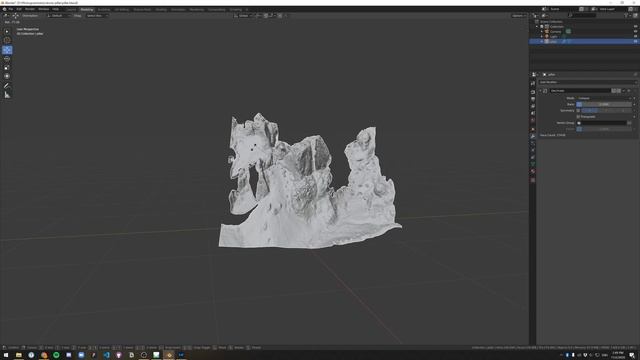Switch to the Shading workspace tab
Image resolution: width=640 pixels, height=360 pixels.
coord(161,9)
